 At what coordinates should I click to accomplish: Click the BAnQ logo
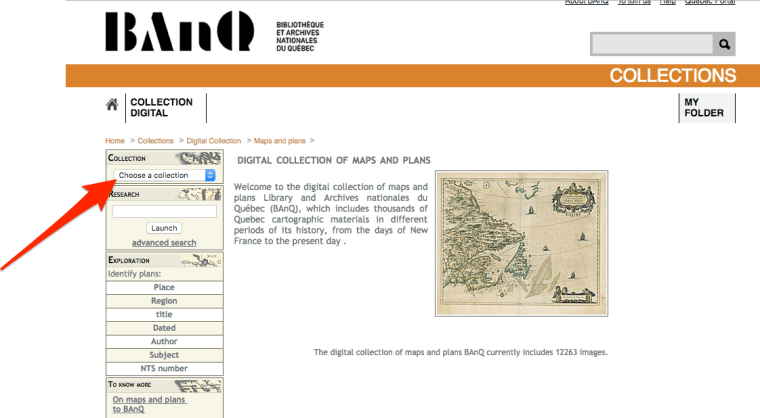coord(180,31)
